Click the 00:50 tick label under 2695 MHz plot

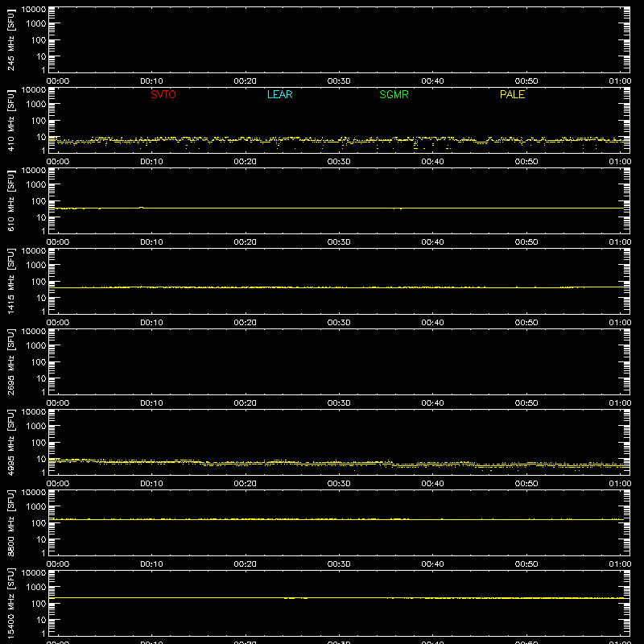coord(526,403)
